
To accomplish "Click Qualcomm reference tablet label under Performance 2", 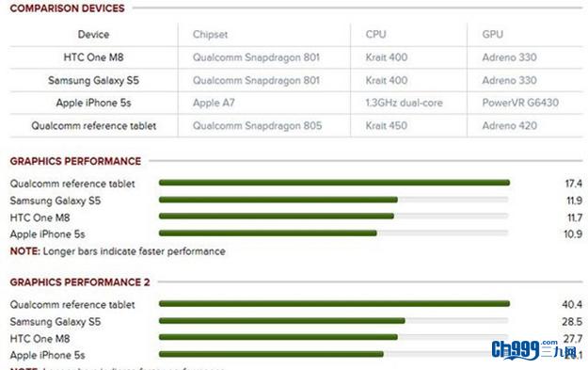I will 72,305.
